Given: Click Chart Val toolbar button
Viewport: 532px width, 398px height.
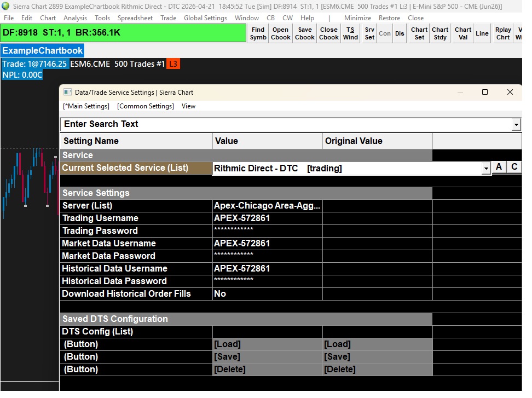Looking at the screenshot, I should point(463,33).
